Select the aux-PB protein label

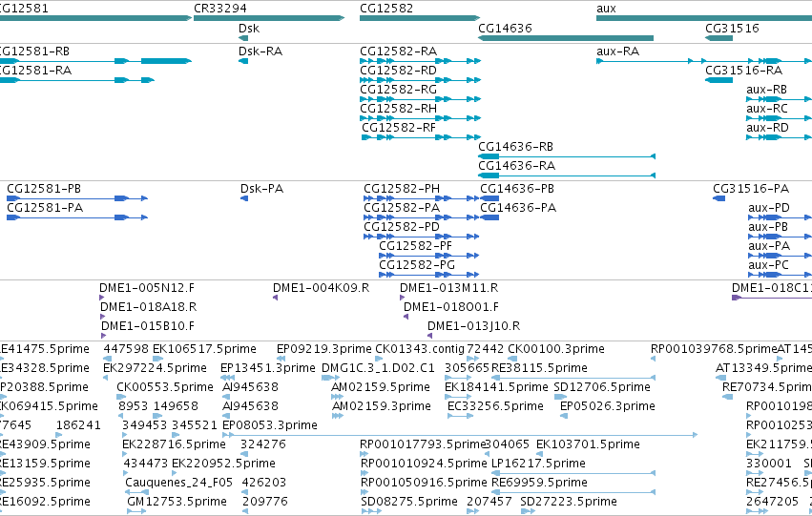[x=768, y=227]
